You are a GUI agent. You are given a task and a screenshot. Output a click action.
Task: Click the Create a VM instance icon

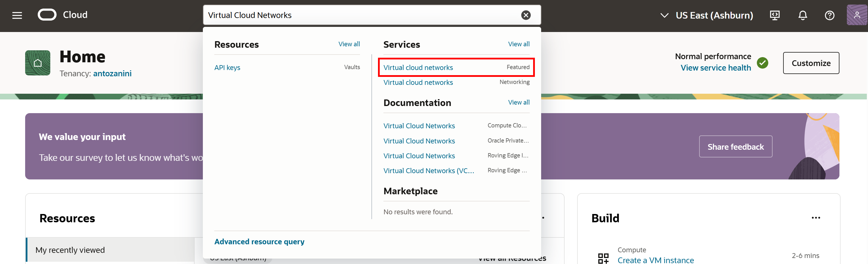pos(603,258)
